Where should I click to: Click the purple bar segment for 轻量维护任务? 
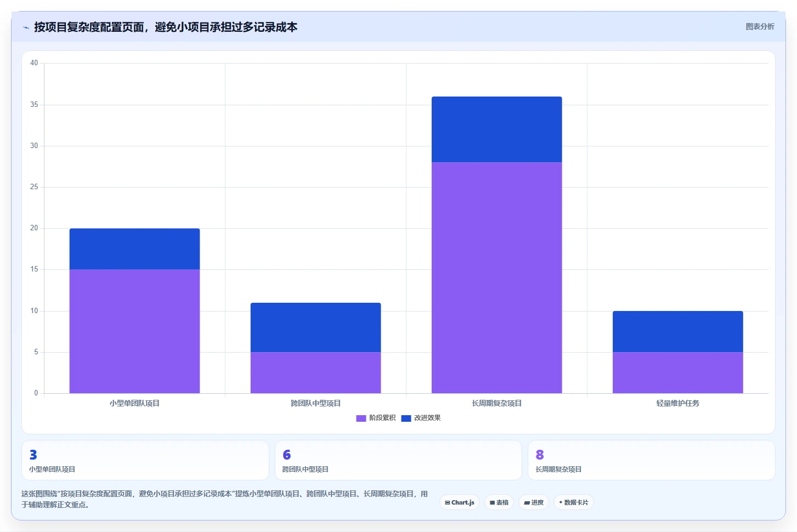coord(677,372)
